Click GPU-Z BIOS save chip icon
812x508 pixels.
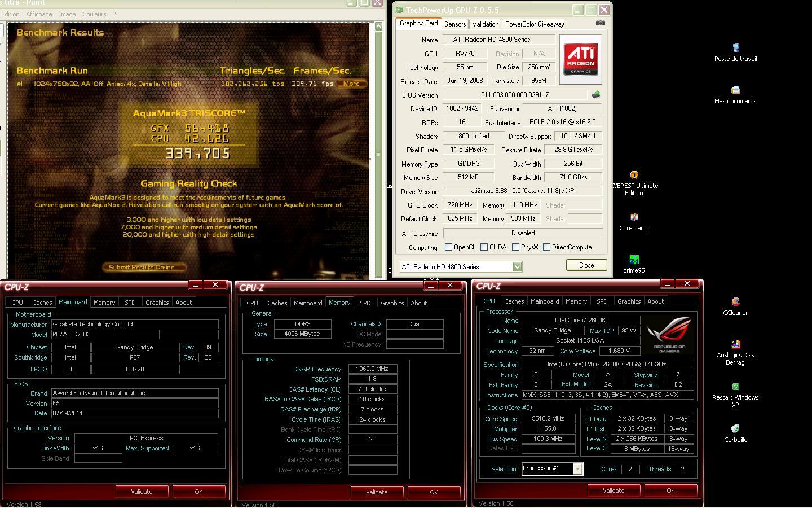pos(595,95)
